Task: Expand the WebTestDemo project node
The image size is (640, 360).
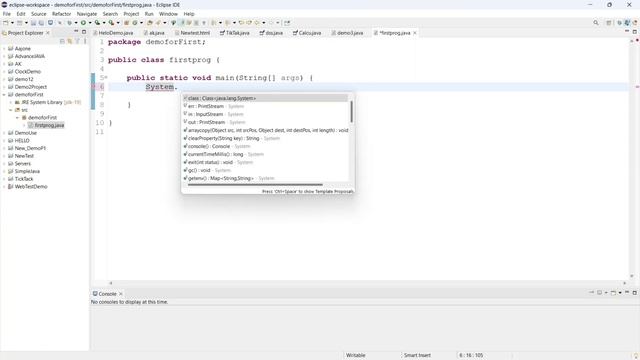Action: point(4,187)
